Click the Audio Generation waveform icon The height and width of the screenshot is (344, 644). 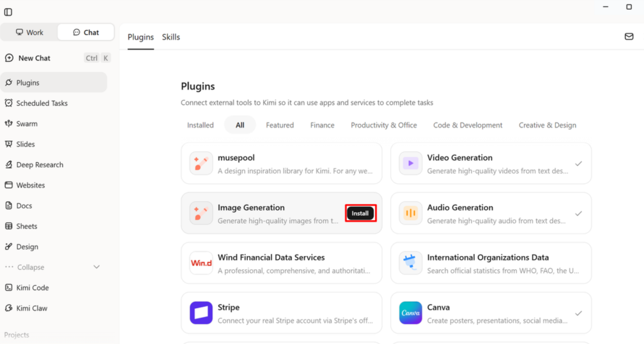tap(410, 213)
